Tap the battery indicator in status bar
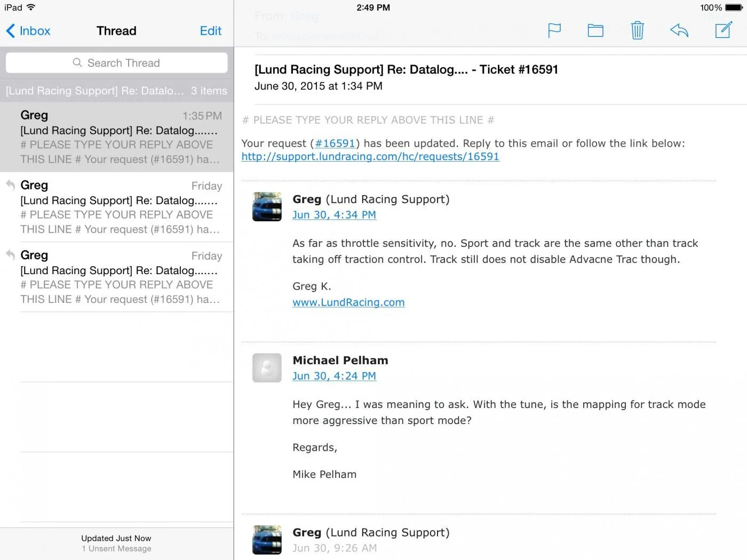 [x=734, y=7]
